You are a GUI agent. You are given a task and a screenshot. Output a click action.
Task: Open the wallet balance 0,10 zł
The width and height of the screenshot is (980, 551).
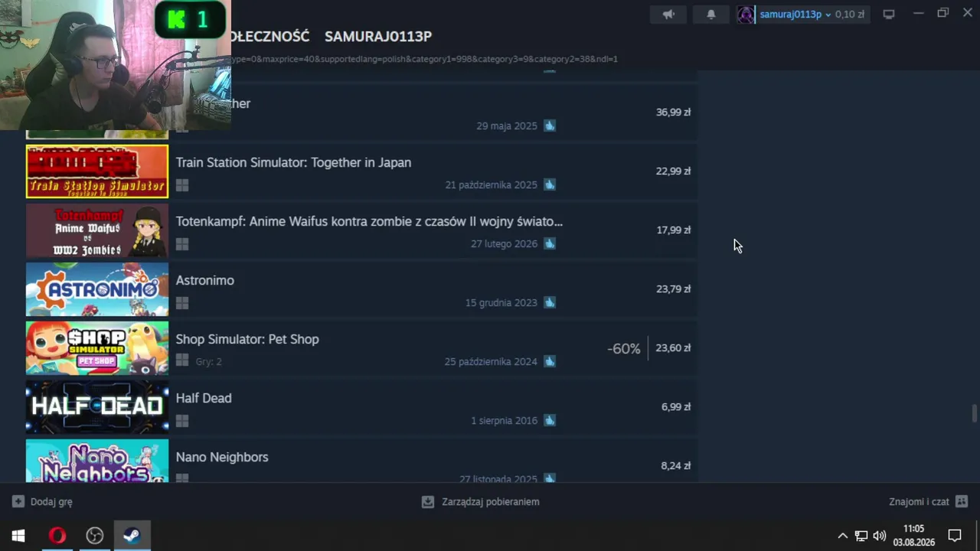(x=850, y=15)
